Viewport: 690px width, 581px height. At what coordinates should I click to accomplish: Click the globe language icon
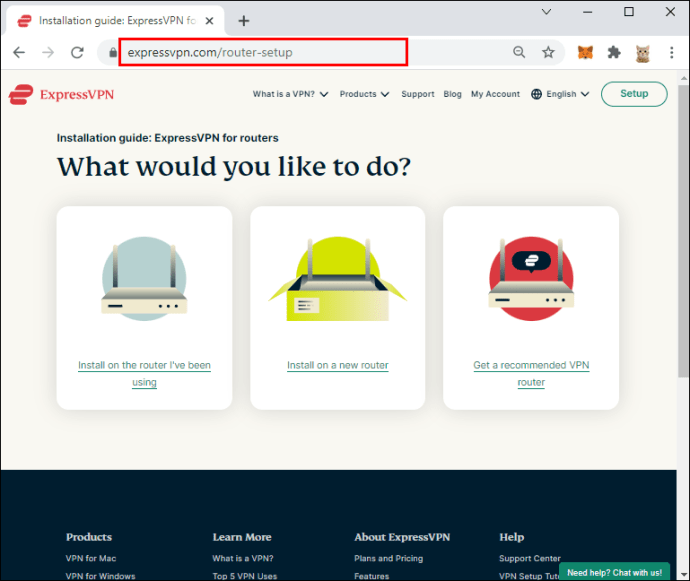pyautogui.click(x=536, y=94)
